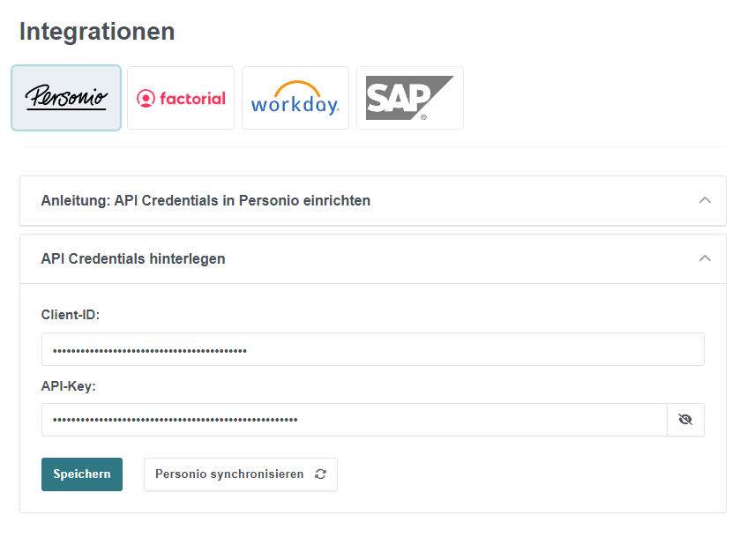The width and height of the screenshot is (747, 560).
Task: Click the Anleitung API Credentials heading
Action: [205, 201]
